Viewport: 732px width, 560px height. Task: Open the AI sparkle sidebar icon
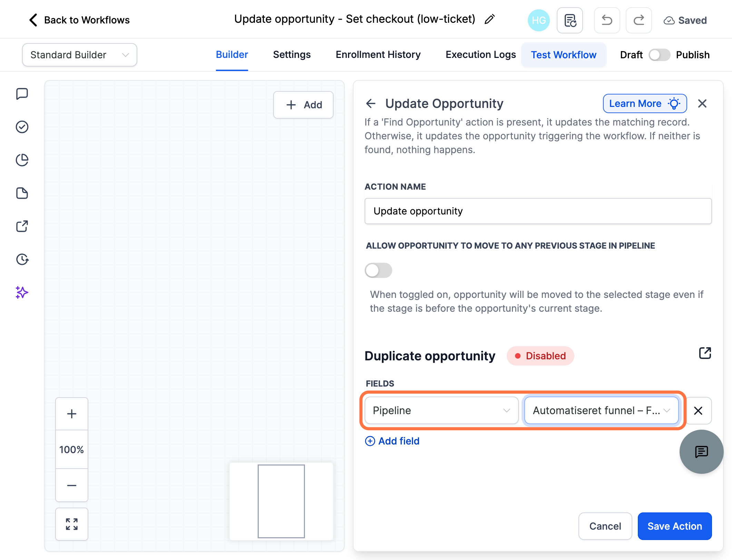coord(22,292)
